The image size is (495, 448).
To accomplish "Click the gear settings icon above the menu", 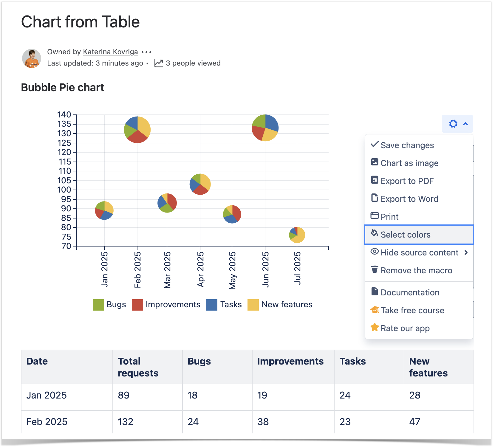I will tap(453, 124).
